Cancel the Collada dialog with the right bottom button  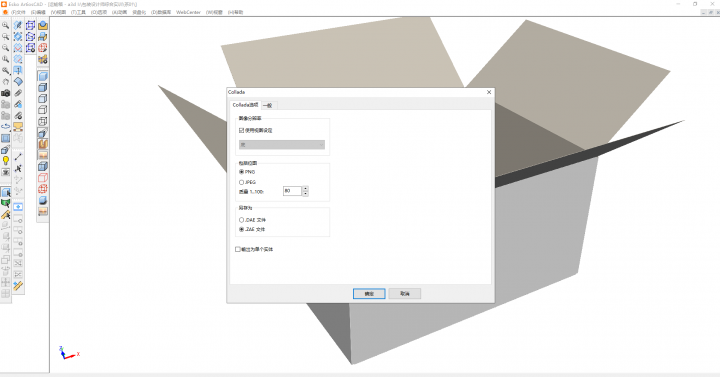(405, 293)
